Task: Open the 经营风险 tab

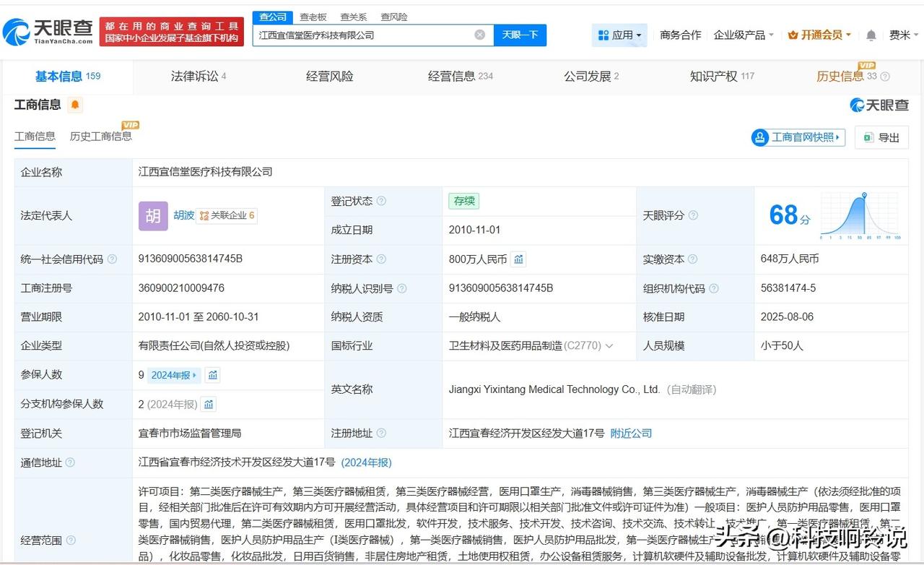Action: (x=330, y=77)
